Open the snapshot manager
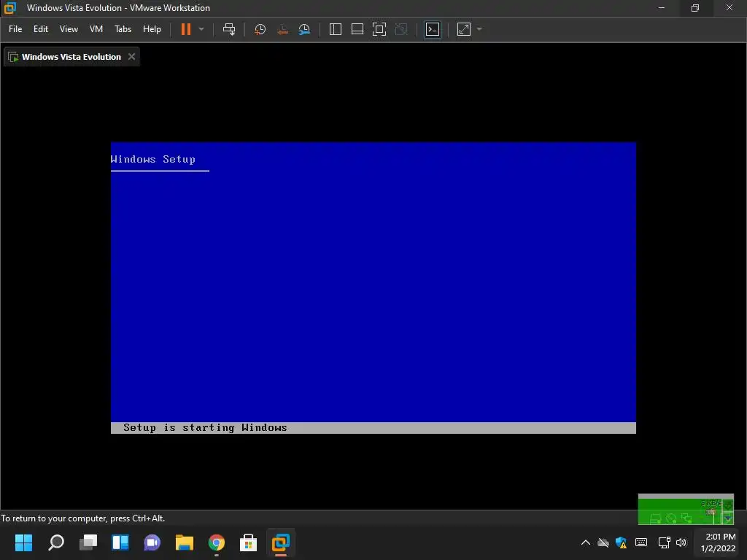Image resolution: width=747 pixels, height=560 pixels. tap(304, 29)
